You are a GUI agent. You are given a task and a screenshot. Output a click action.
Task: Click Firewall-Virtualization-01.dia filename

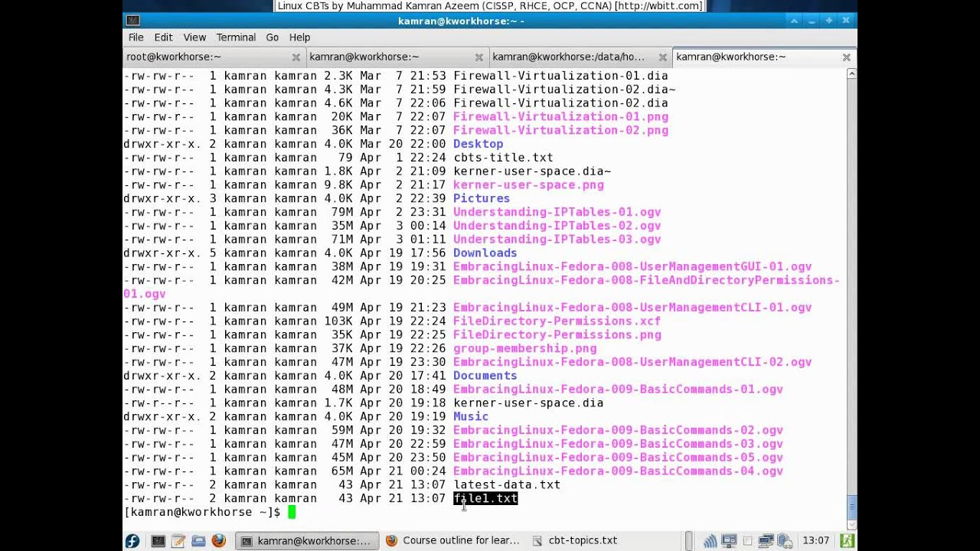560,76
